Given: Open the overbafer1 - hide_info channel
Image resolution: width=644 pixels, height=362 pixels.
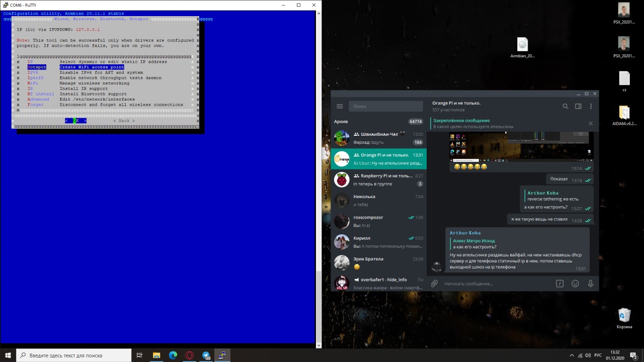Looking at the screenshot, I should tap(379, 282).
